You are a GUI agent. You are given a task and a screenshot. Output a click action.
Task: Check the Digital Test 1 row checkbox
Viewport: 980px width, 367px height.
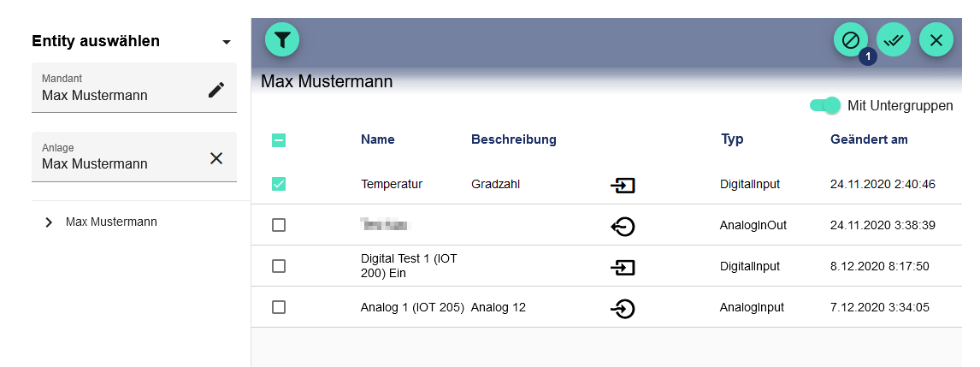tap(279, 266)
